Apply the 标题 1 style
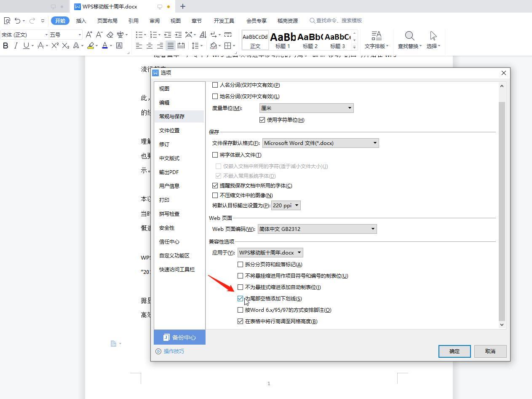Image resolution: width=532 pixels, height=399 pixels. 283,40
